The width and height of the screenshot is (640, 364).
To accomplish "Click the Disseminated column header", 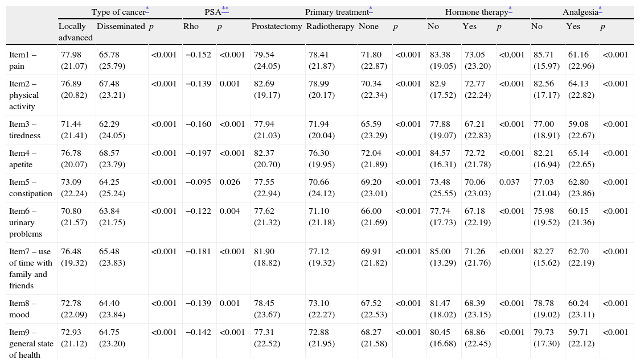I will pyautogui.click(x=121, y=26).
